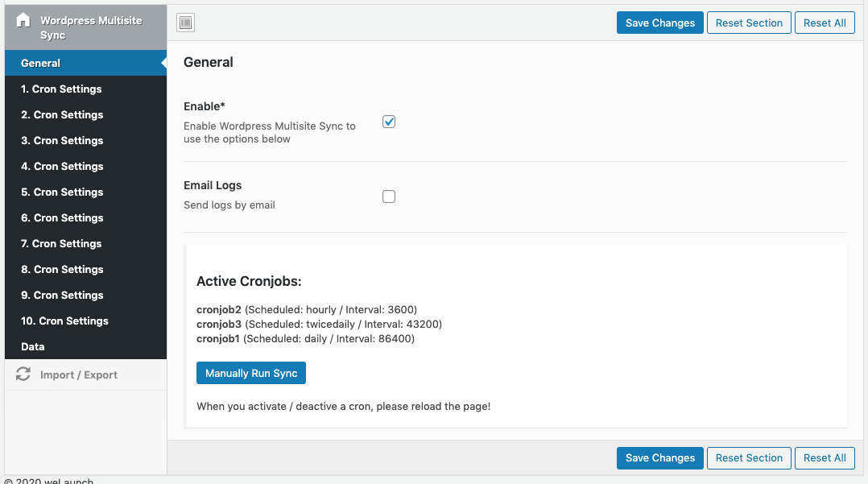Screen dimensions: 868x484
Task: Disable the Enable Wordpress Multisite Sync checkbox
Action: tap(389, 121)
